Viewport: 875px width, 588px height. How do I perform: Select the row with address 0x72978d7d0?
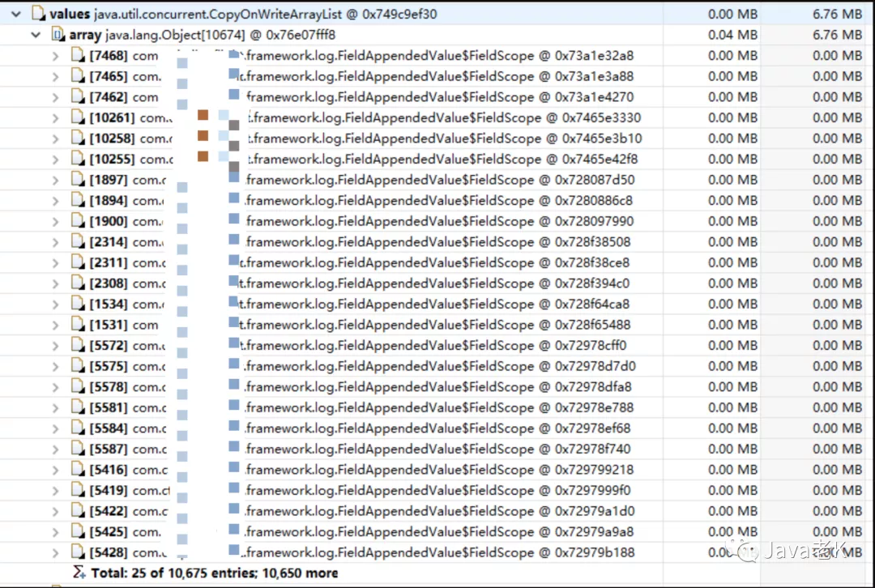(x=437, y=367)
